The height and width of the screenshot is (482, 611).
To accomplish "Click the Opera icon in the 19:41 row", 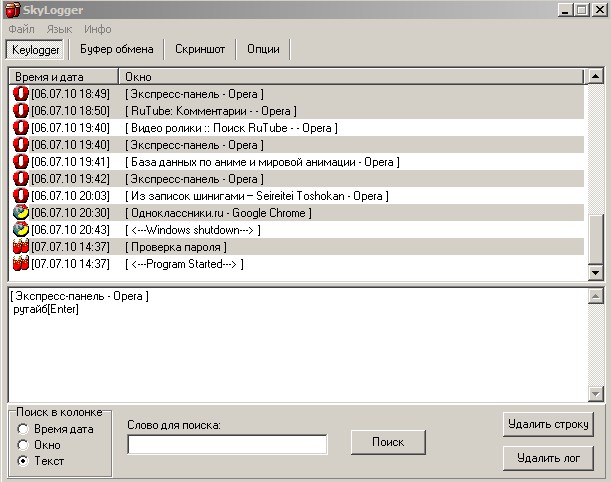I will (20, 162).
